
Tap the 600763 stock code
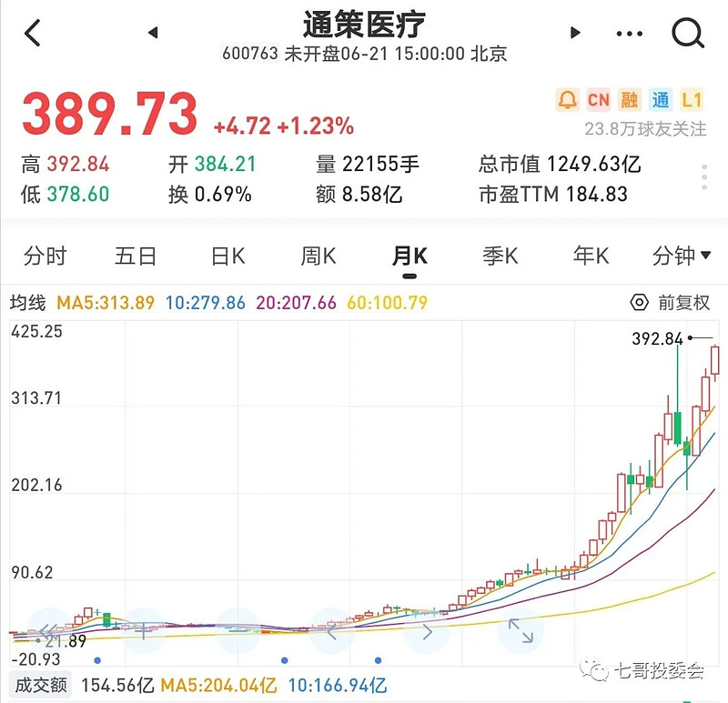point(249,54)
